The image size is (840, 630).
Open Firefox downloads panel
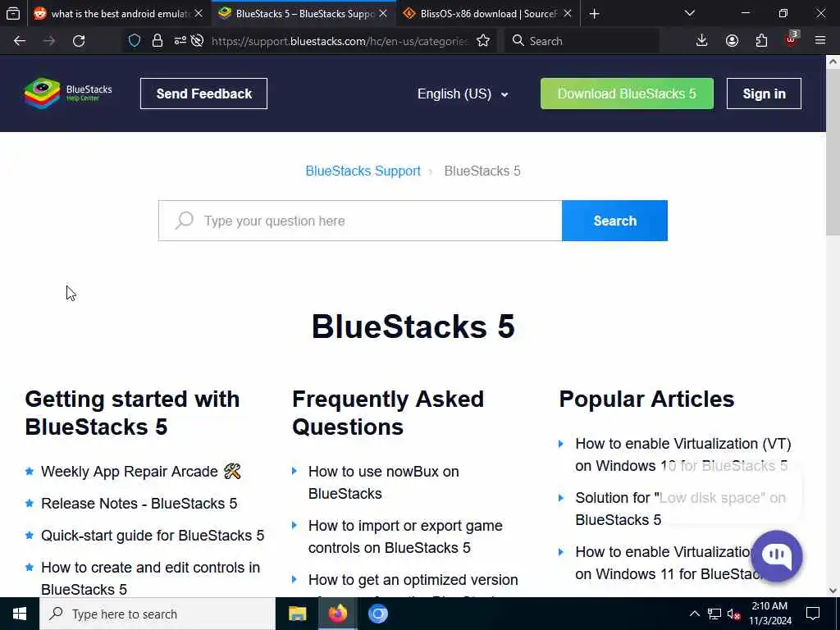click(701, 41)
